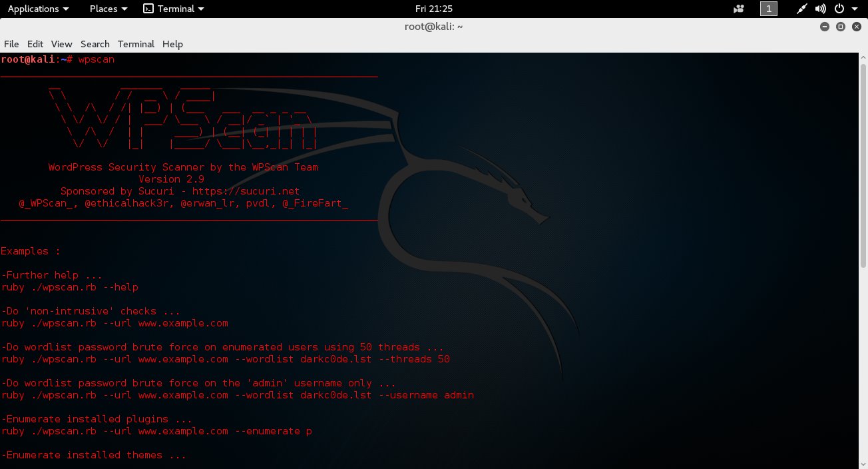Click the line with '--username admin'
868x469 pixels.
click(237, 395)
